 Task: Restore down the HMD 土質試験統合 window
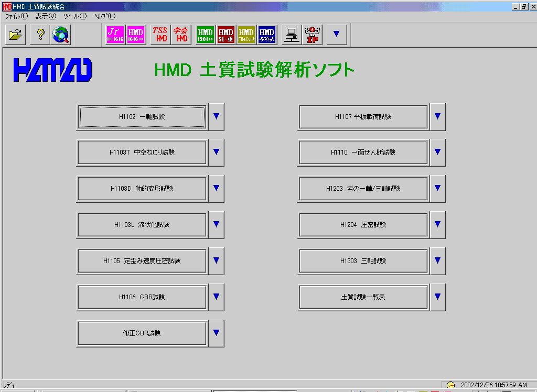(524, 6)
